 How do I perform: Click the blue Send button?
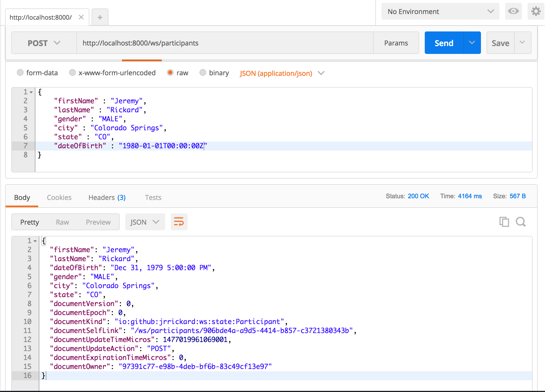[444, 43]
